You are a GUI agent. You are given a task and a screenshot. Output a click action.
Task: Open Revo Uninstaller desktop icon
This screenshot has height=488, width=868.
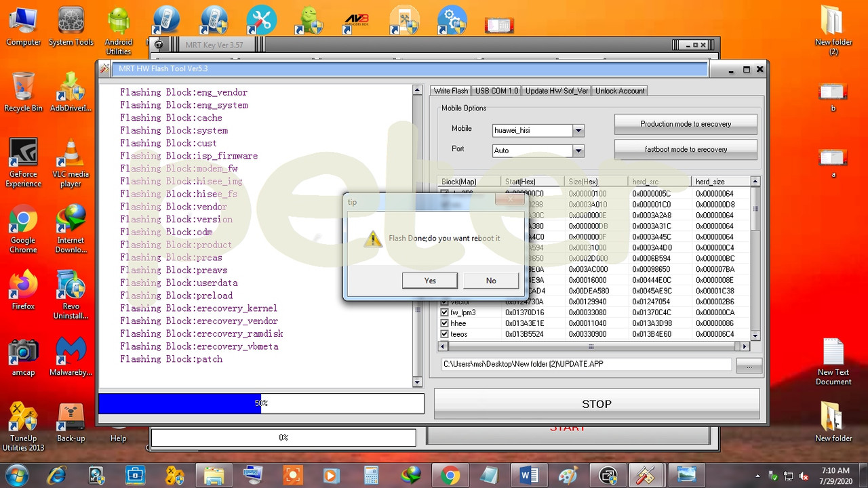(x=71, y=295)
